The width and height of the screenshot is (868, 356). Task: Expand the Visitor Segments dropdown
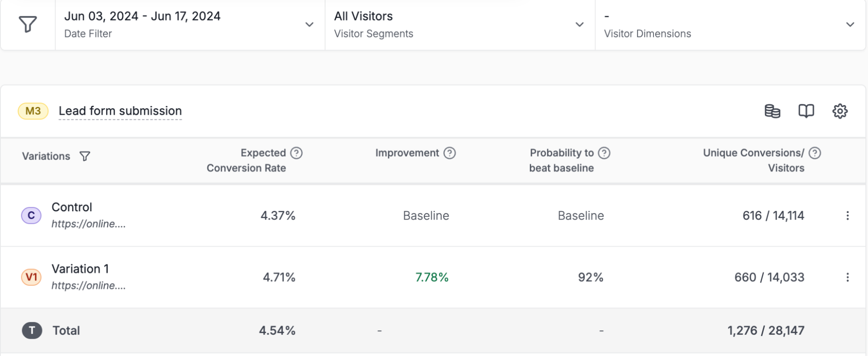pos(579,24)
